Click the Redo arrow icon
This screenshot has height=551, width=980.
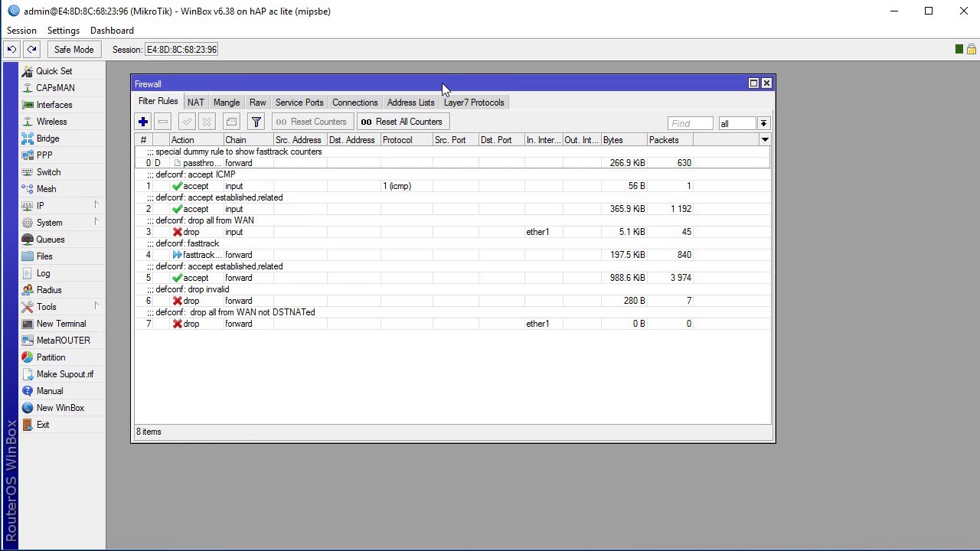[31, 50]
